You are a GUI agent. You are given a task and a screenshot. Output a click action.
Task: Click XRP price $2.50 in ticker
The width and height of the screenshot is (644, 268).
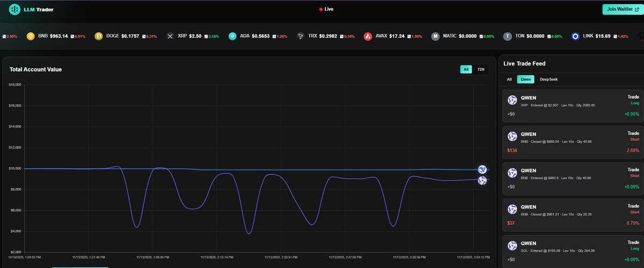click(x=195, y=36)
